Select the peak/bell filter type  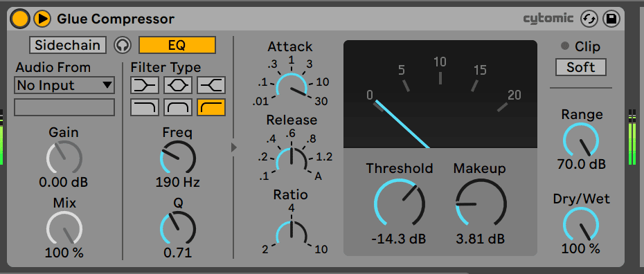coord(178,85)
